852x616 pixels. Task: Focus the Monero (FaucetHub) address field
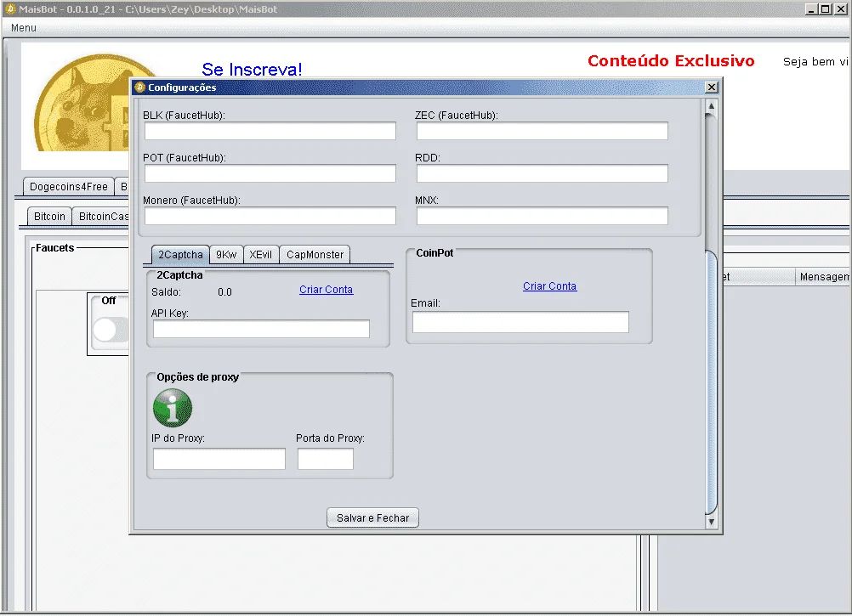[x=270, y=216]
